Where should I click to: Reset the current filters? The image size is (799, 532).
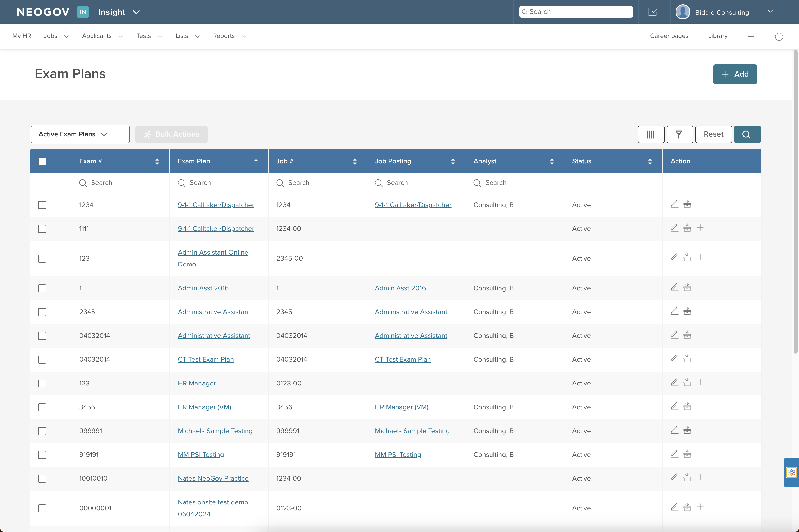(712, 134)
